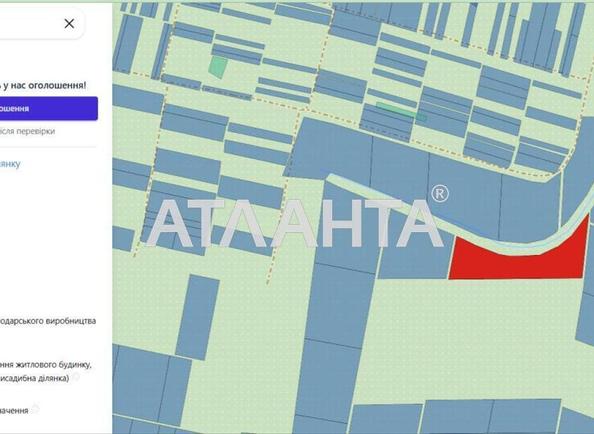Click the purpose text 'одарського виробництва'
Image resolution: width=594 pixels, height=434 pixels.
48,321
